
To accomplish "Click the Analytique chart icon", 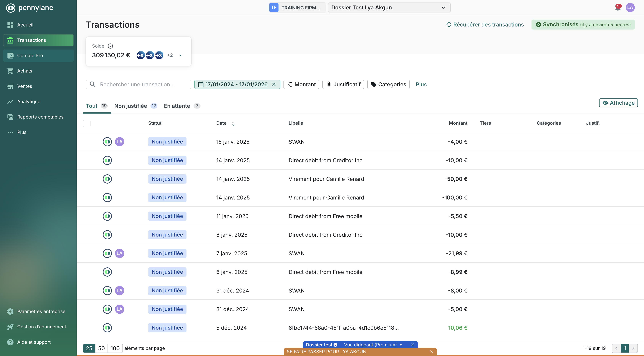I will click(x=10, y=102).
